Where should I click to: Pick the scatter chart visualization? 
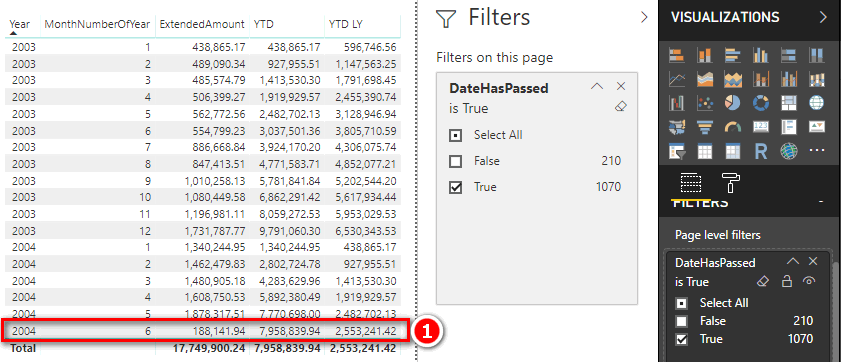pos(704,102)
